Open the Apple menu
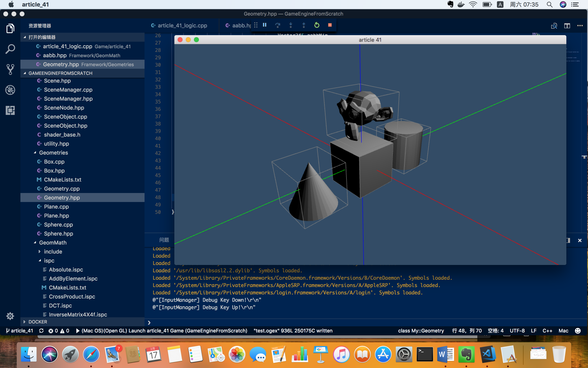Image resolution: width=588 pixels, height=368 pixels. click(x=11, y=4)
